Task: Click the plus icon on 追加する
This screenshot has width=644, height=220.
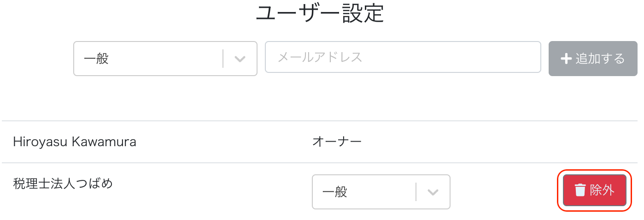Action: 566,59
